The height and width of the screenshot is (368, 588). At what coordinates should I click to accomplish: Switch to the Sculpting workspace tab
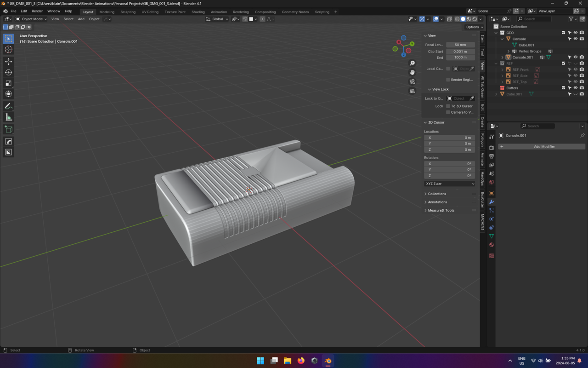(128, 12)
